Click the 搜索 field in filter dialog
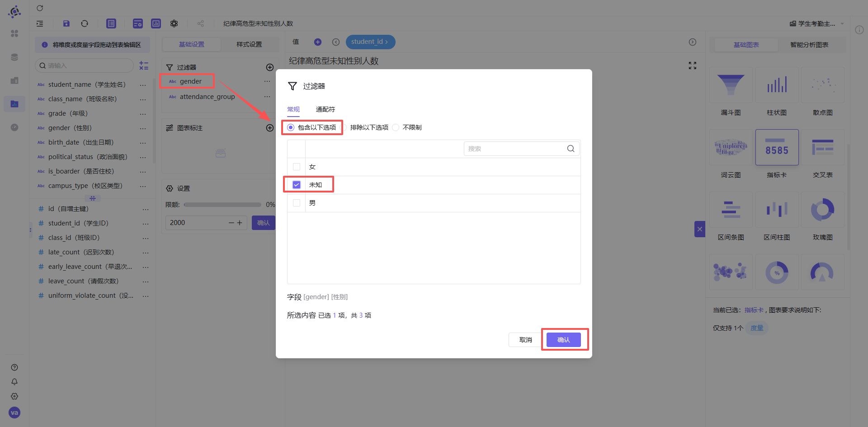Screen dimensions: 868x427 click(515, 149)
